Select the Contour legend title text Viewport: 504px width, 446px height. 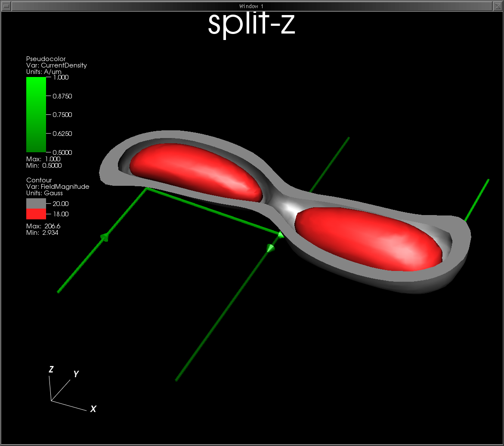[39, 180]
